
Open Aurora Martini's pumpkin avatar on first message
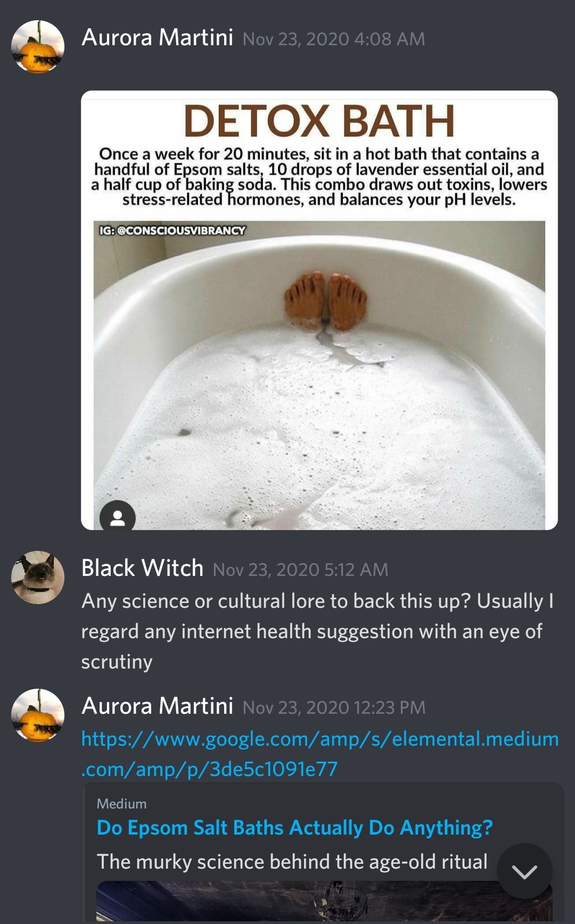coord(38,47)
